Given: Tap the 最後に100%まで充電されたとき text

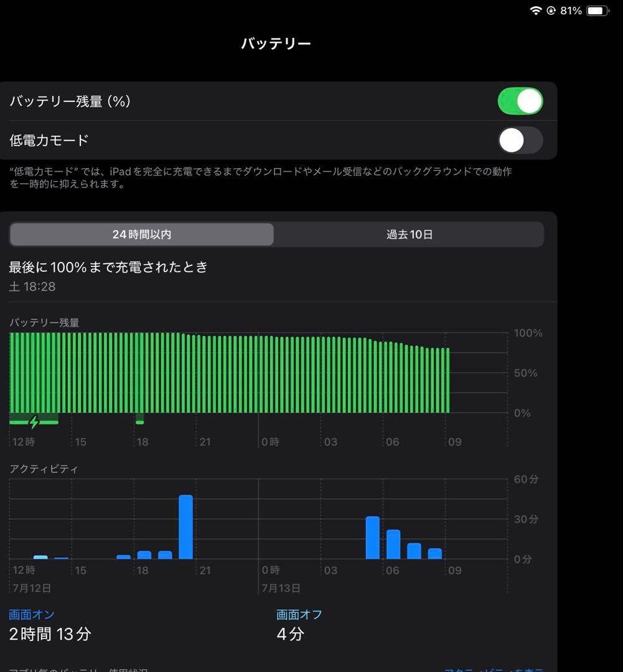Looking at the screenshot, I should pos(108,267).
